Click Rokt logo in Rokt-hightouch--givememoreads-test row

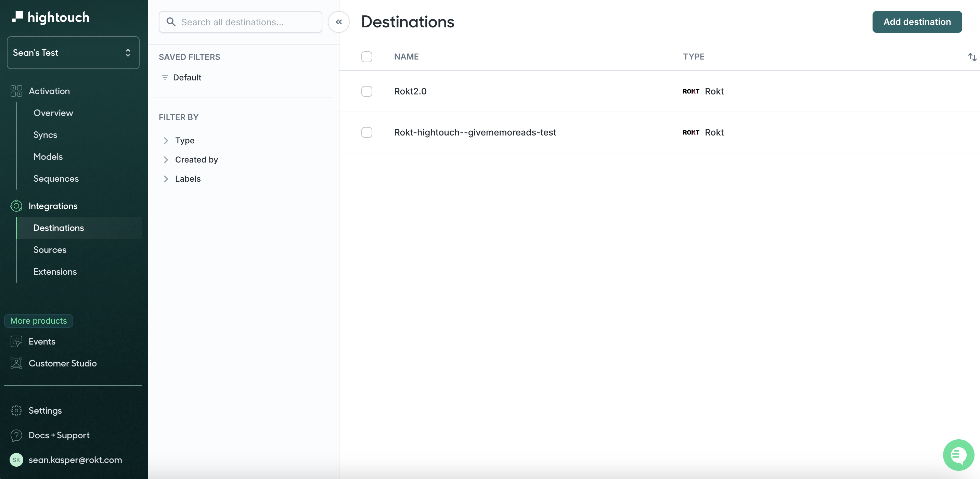691,132
